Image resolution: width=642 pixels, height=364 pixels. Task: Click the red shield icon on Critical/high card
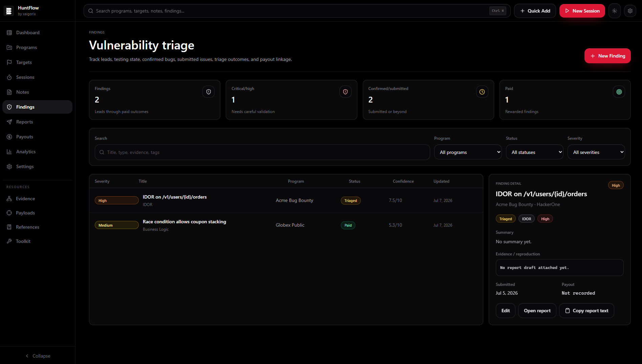[x=345, y=92]
